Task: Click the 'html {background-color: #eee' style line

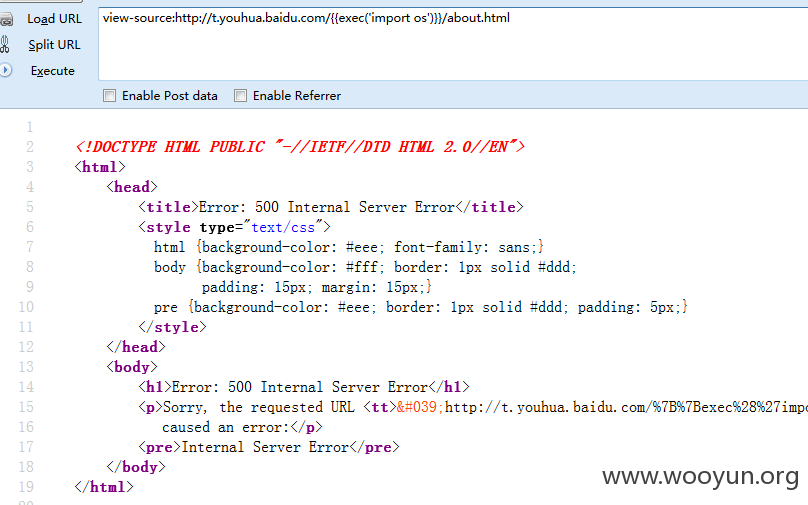Action: (348, 247)
